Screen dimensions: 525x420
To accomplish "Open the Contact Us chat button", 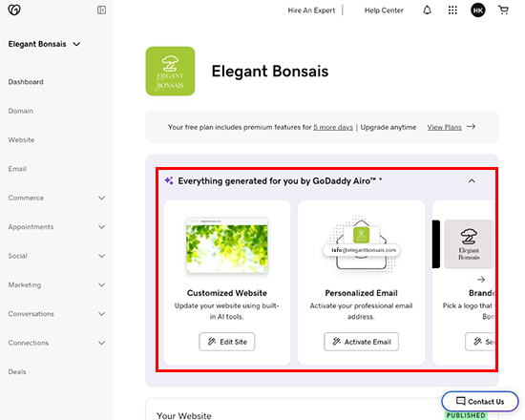I will [480, 401].
